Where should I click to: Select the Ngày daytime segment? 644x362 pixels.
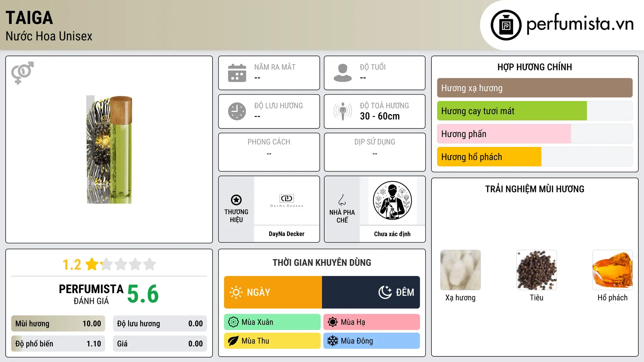click(273, 292)
